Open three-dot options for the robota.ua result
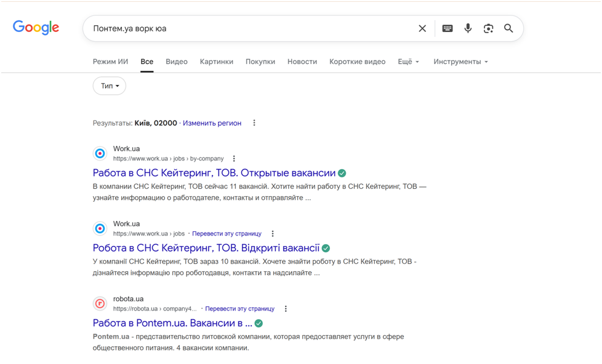Screen dimensions: 602x364 click(x=285, y=309)
